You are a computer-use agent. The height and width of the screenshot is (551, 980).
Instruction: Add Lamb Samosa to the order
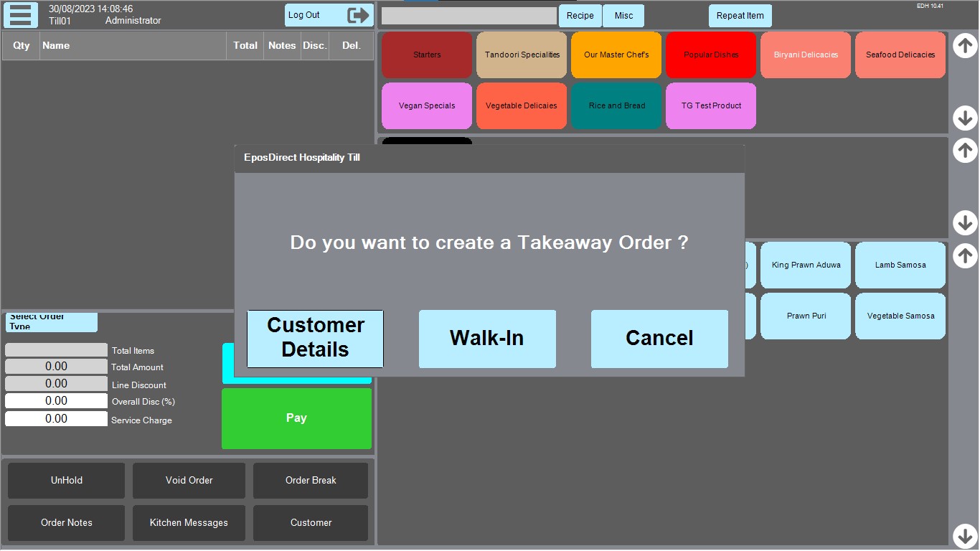tap(900, 265)
